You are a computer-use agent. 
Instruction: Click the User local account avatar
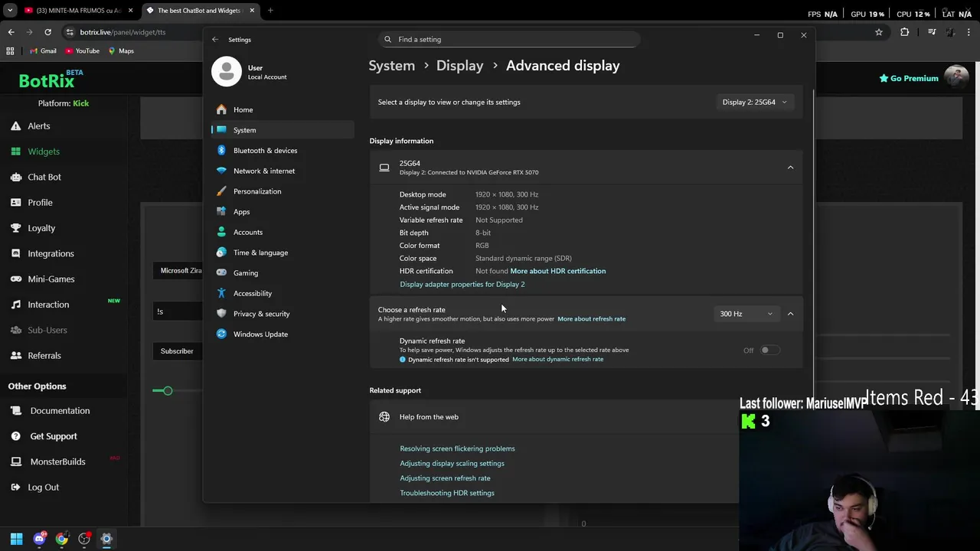(x=226, y=71)
